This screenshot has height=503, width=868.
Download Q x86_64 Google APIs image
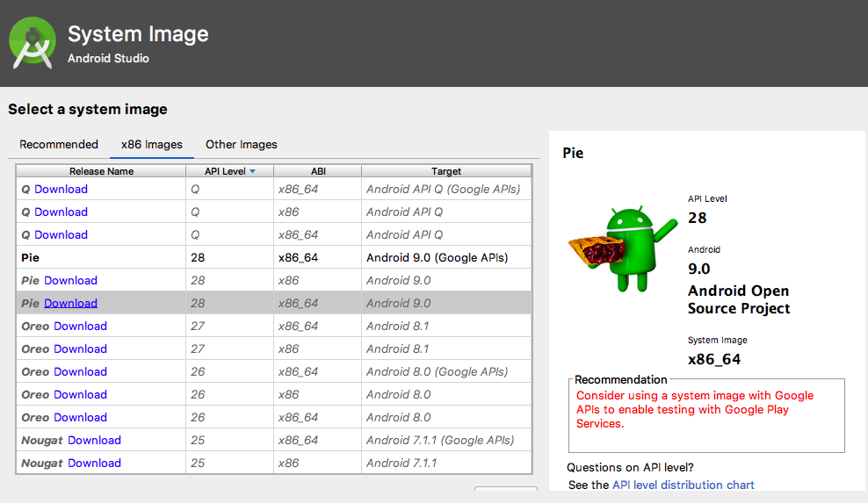tap(61, 190)
